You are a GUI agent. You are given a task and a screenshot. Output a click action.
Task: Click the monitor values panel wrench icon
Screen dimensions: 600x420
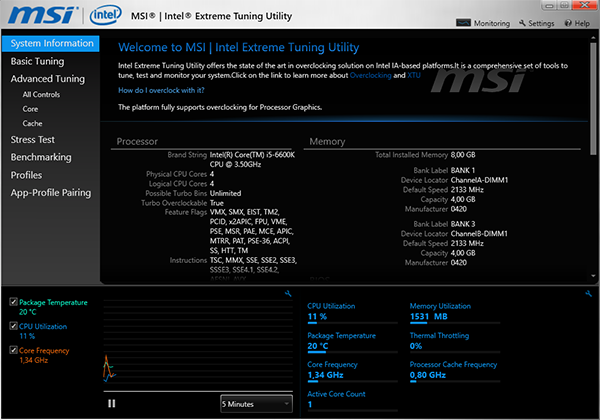(588, 293)
